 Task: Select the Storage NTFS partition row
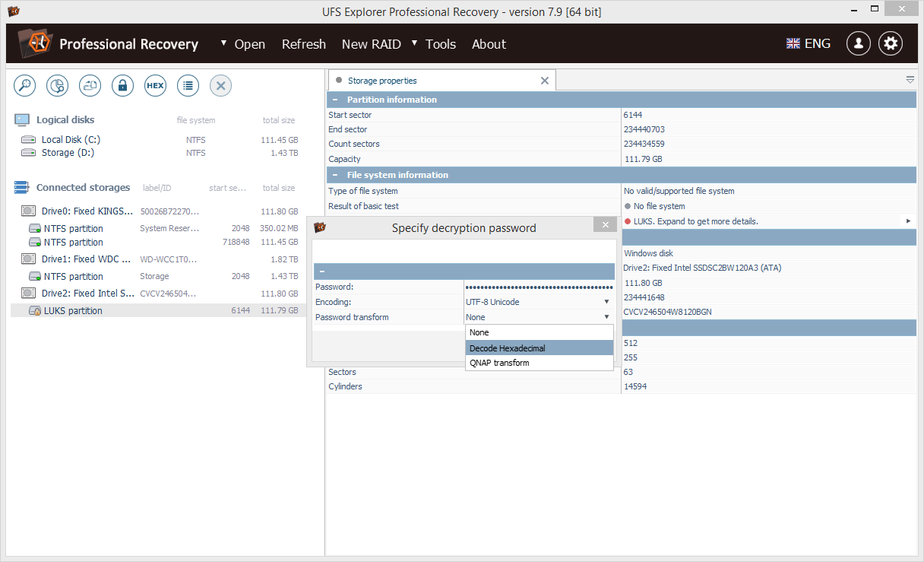[159, 277]
